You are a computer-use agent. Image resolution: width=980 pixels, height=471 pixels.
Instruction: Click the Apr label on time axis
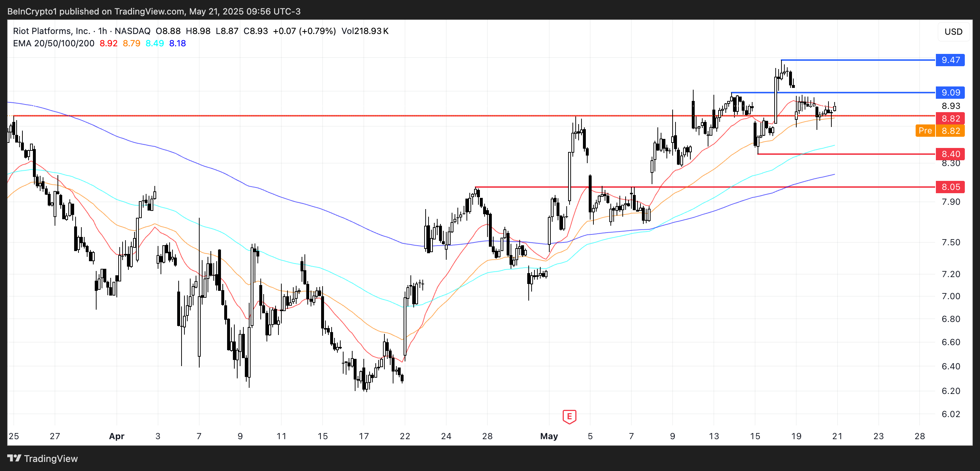click(x=116, y=436)
